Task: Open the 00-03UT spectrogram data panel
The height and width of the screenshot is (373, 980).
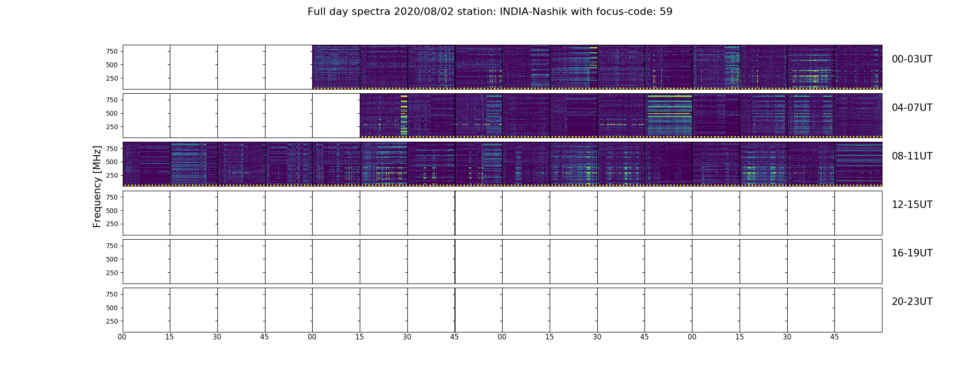Action: [x=597, y=67]
